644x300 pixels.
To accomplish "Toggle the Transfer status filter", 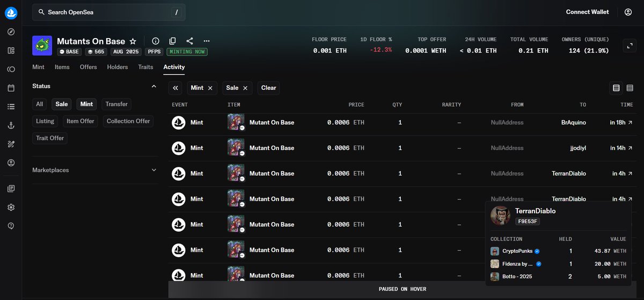I will [x=116, y=104].
